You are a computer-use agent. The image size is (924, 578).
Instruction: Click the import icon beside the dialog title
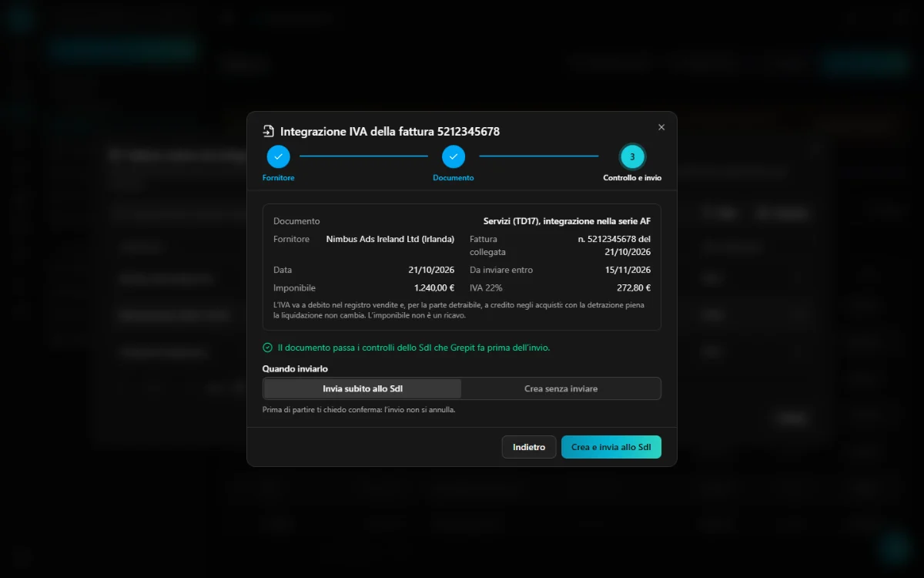[x=268, y=131]
